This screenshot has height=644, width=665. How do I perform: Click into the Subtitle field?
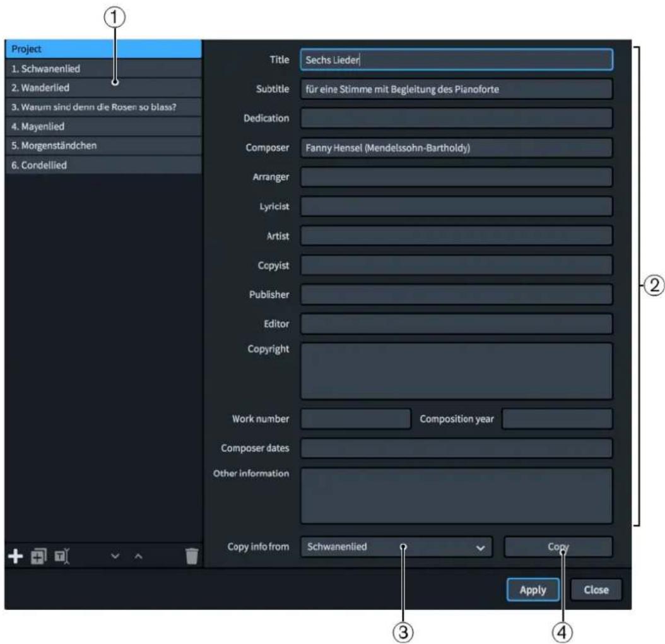click(456, 89)
